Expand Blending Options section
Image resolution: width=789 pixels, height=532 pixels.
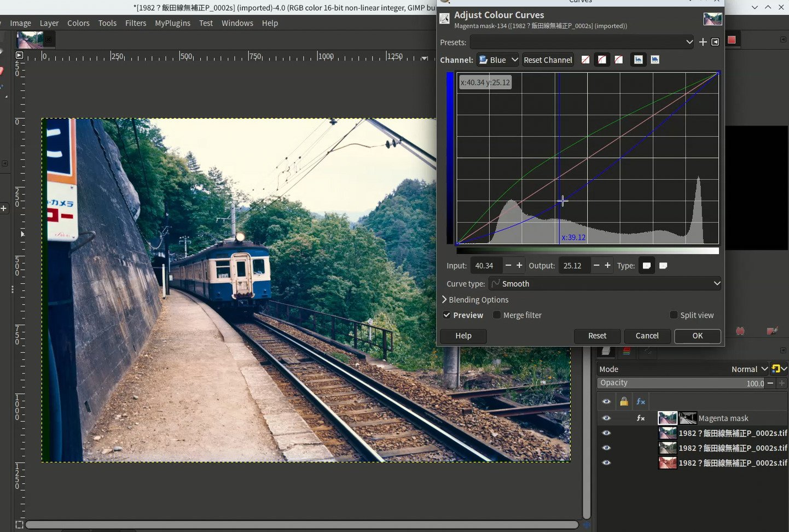tap(475, 300)
